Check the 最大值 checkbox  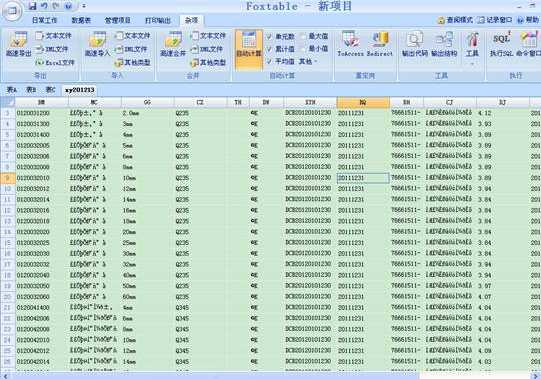point(303,36)
